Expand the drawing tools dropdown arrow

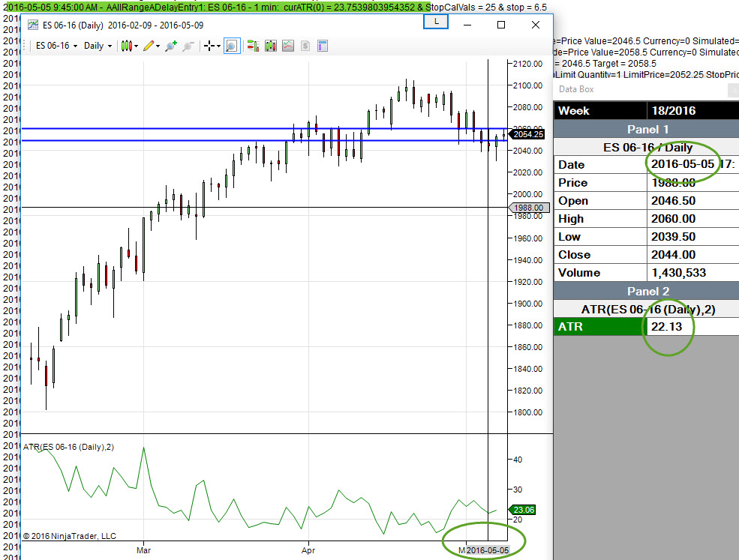158,46
